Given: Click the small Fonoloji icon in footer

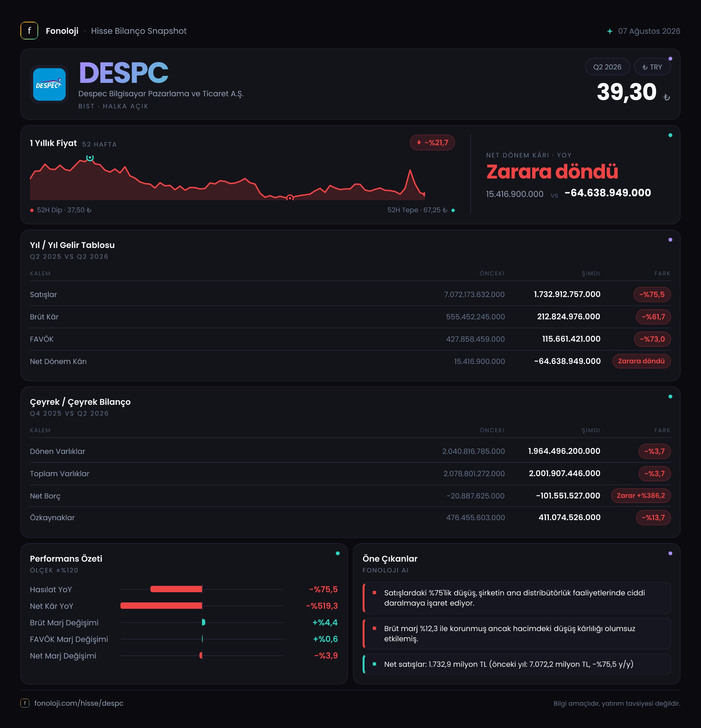Looking at the screenshot, I should 25,703.
